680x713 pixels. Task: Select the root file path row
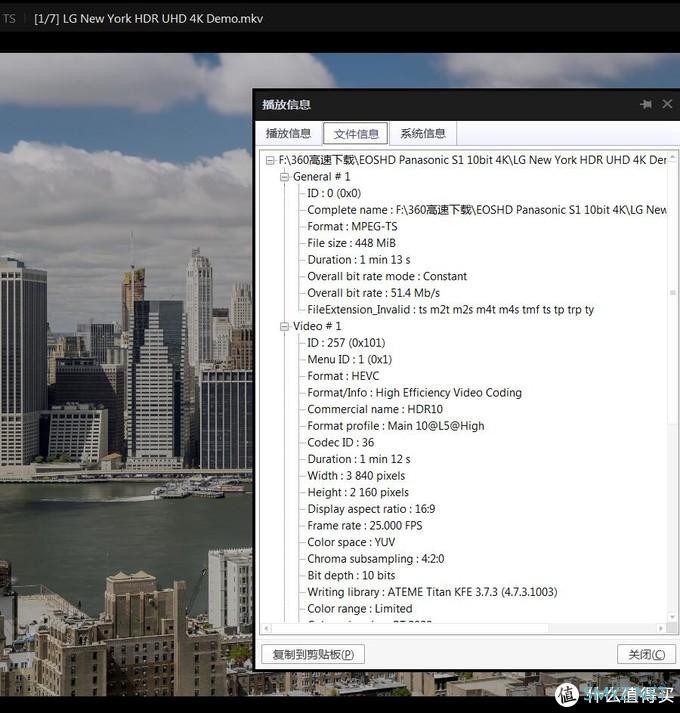coord(472,160)
